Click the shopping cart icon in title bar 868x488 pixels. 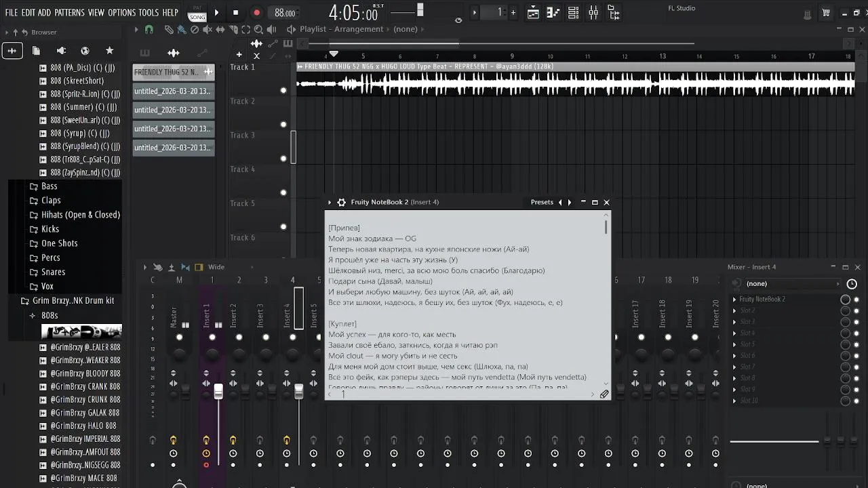pyautogui.click(x=826, y=13)
